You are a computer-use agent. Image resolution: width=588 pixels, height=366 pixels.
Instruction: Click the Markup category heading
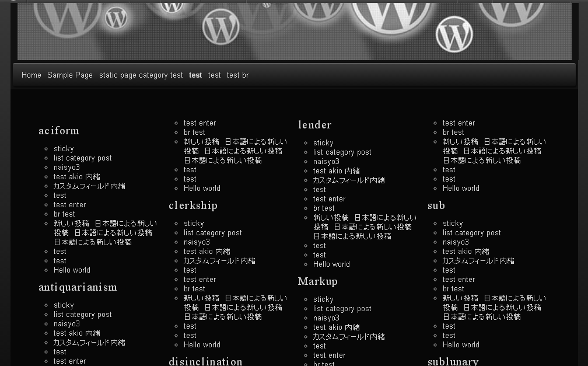point(317,281)
